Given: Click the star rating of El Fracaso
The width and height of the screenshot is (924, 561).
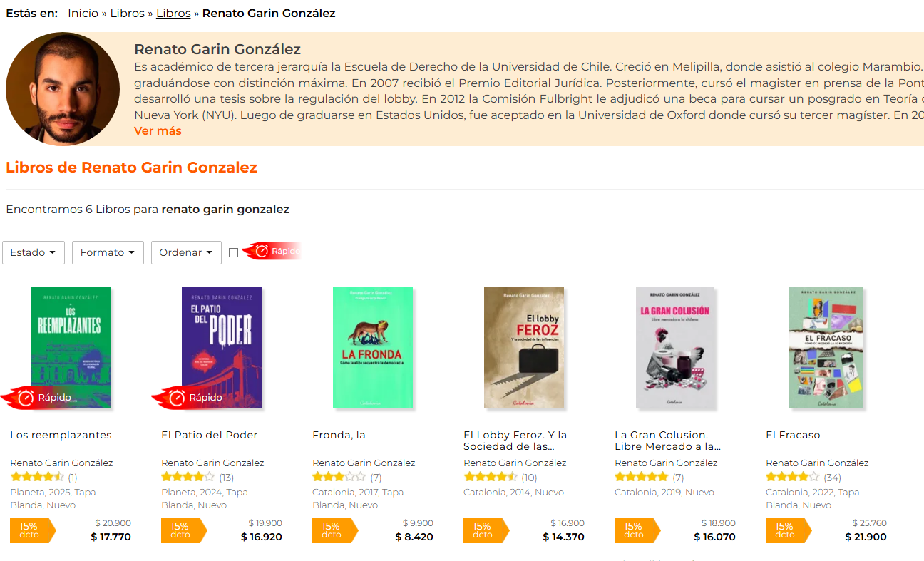Looking at the screenshot, I should (x=793, y=477).
